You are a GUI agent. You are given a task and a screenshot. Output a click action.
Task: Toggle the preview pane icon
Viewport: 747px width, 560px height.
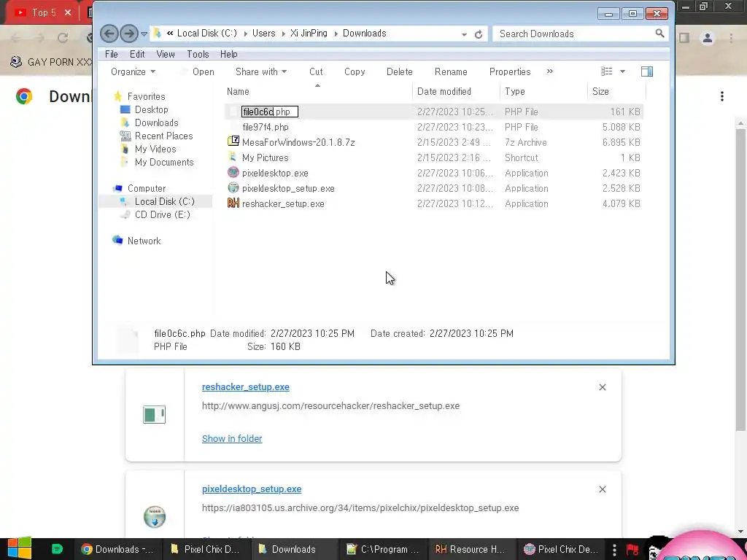[647, 71]
